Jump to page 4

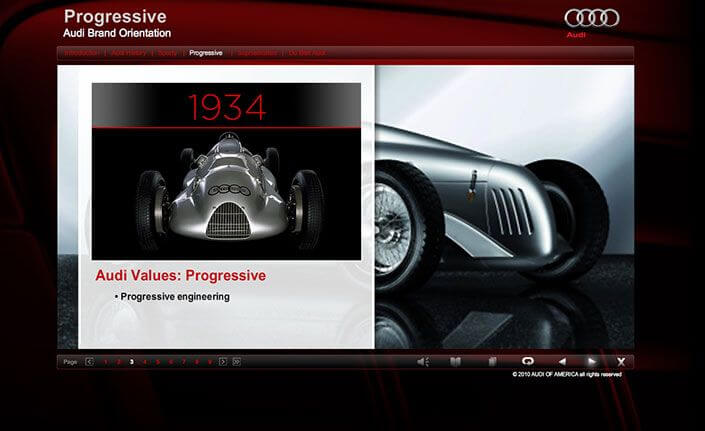[x=145, y=362]
